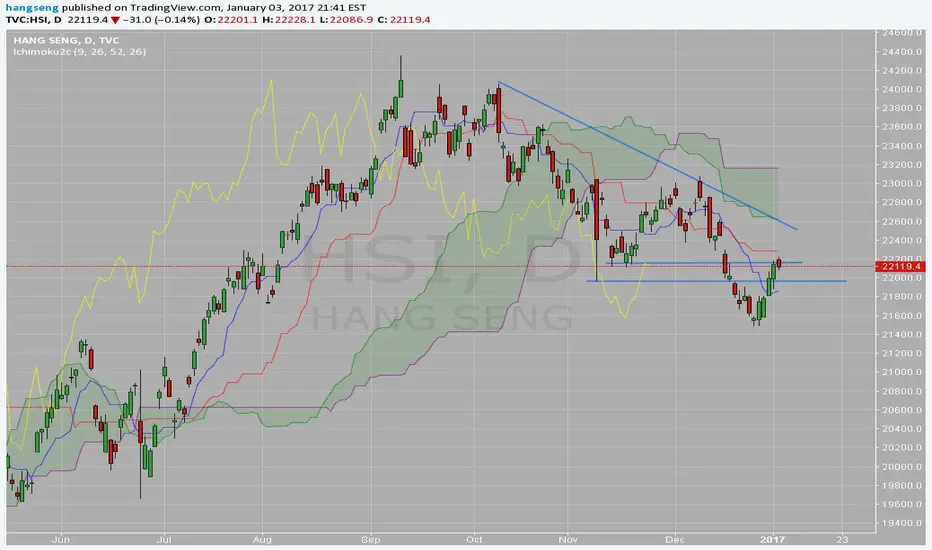Click the close value 'C:22119.4' in header
The image size is (932, 550).
coord(404,20)
